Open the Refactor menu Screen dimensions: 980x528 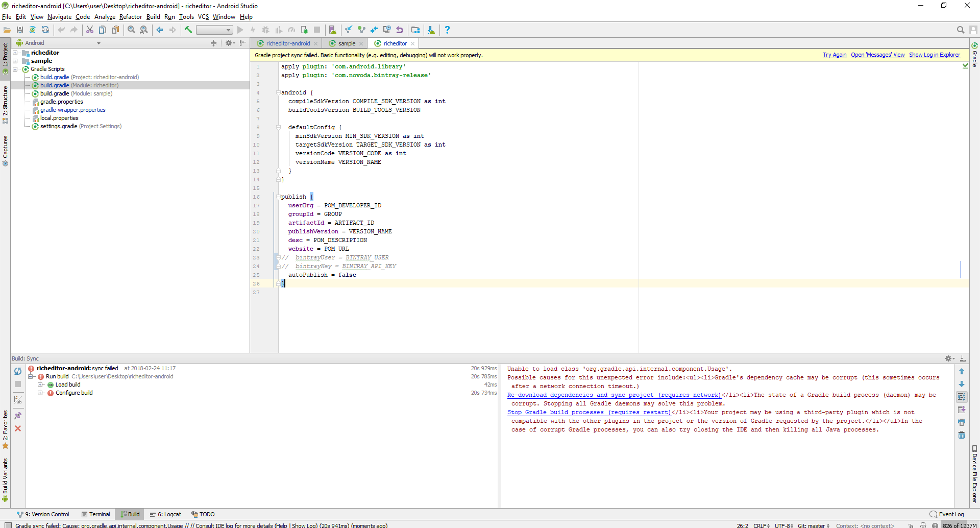pyautogui.click(x=131, y=17)
